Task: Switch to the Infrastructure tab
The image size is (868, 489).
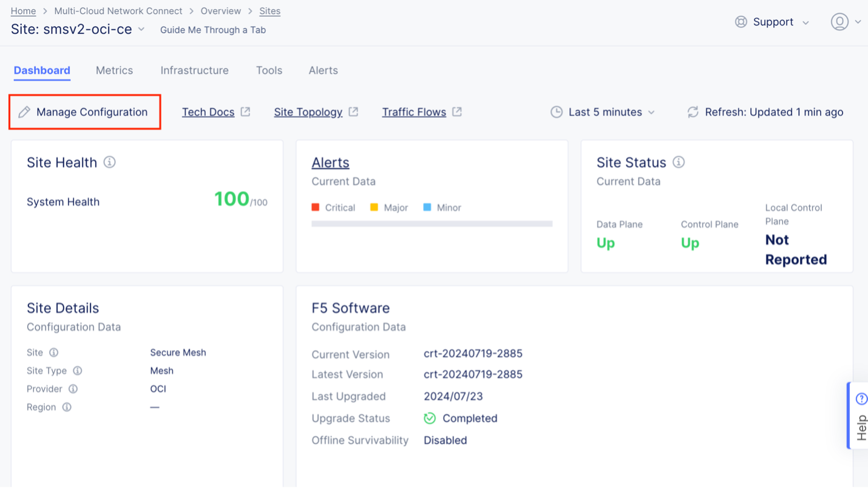Action: click(x=194, y=70)
